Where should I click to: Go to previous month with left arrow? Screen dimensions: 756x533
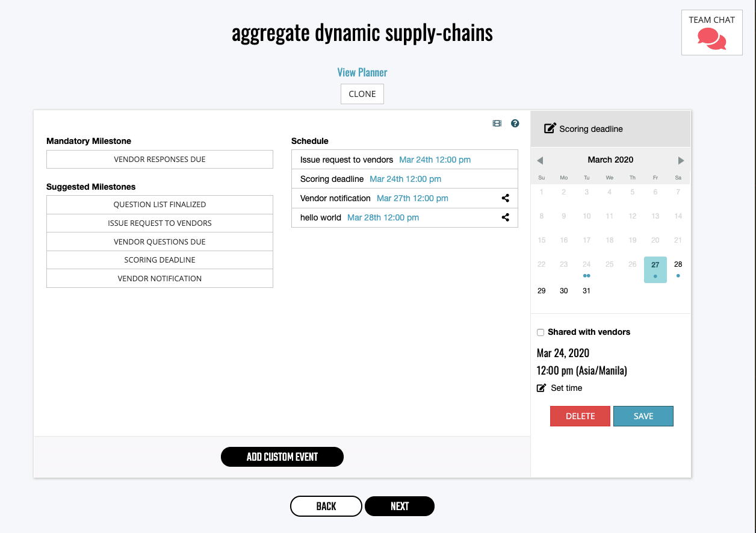[540, 160]
